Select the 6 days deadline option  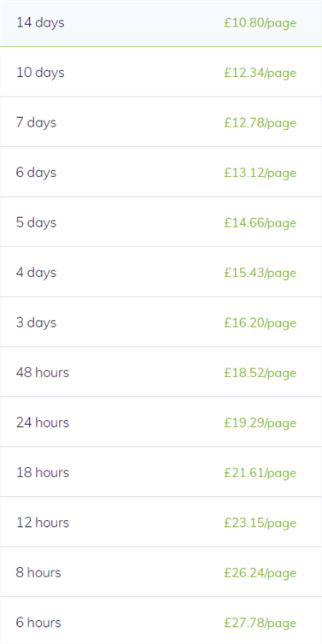pyautogui.click(x=161, y=172)
